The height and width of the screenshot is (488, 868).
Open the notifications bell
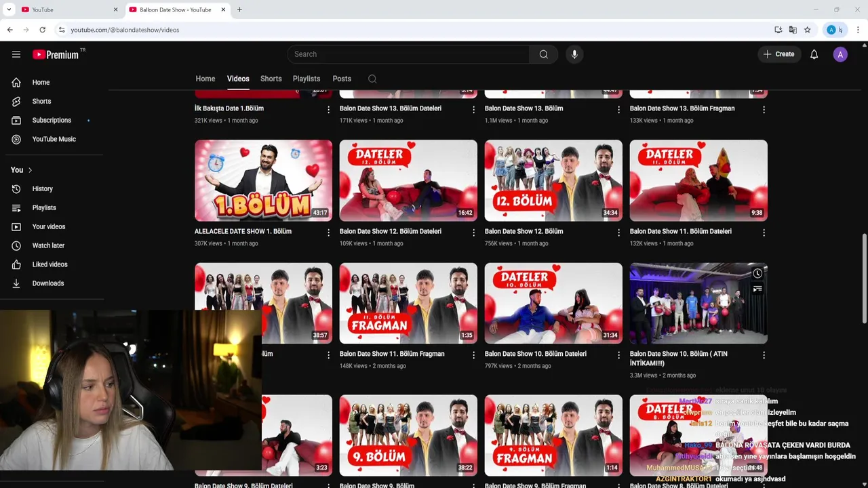[814, 54]
